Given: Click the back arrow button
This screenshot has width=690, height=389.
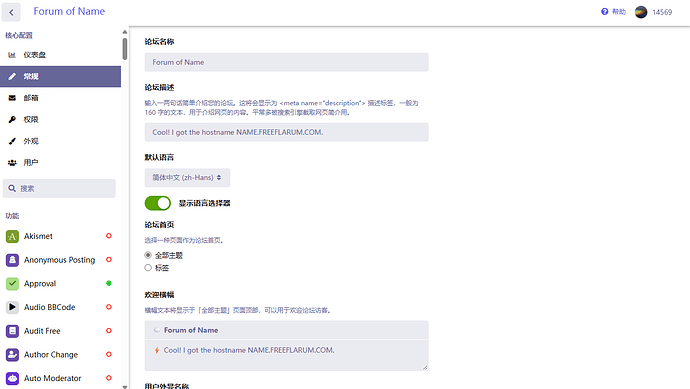Looking at the screenshot, I should pos(11,12).
